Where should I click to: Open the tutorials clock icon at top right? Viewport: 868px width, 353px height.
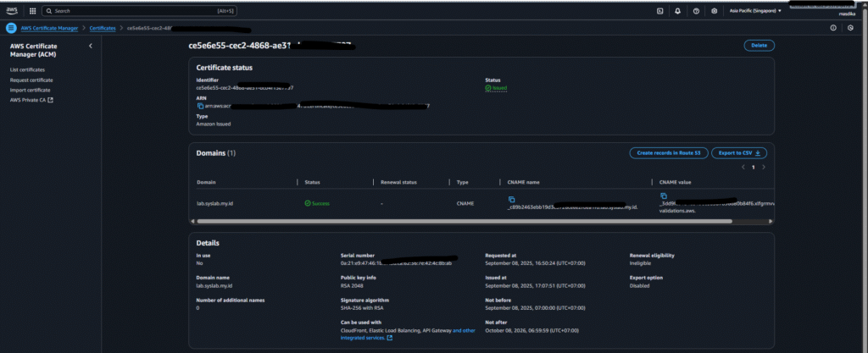[851, 28]
